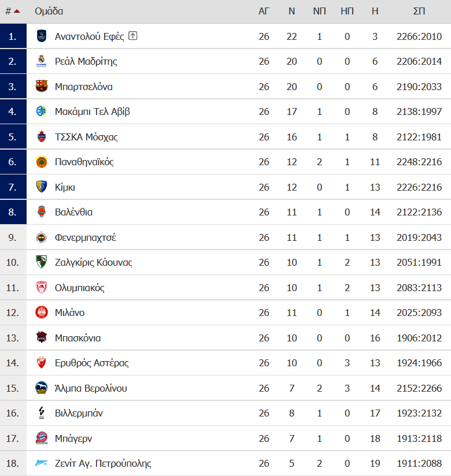Click the Real Madrid crest icon

click(x=41, y=61)
